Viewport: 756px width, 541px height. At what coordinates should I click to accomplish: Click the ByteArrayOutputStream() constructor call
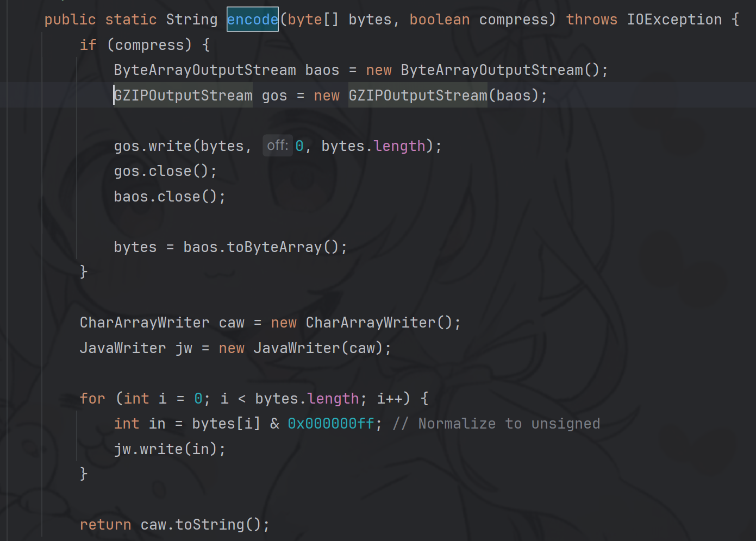[491, 70]
